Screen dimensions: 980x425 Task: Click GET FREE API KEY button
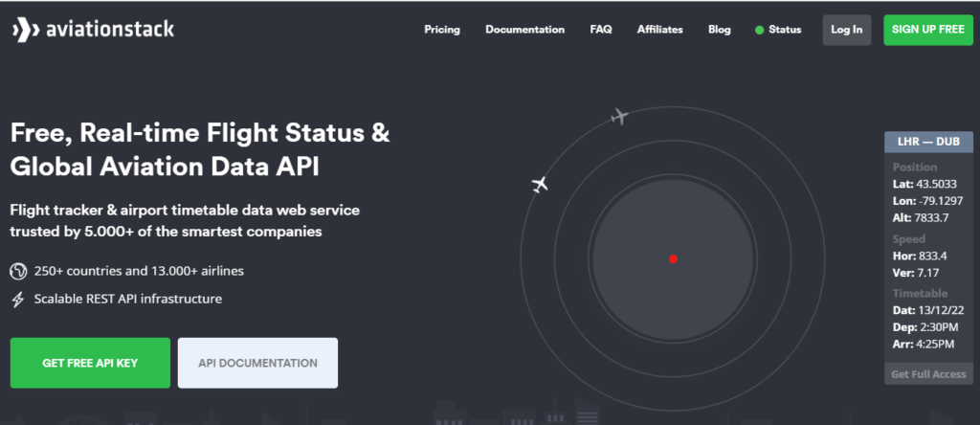pyautogui.click(x=90, y=363)
